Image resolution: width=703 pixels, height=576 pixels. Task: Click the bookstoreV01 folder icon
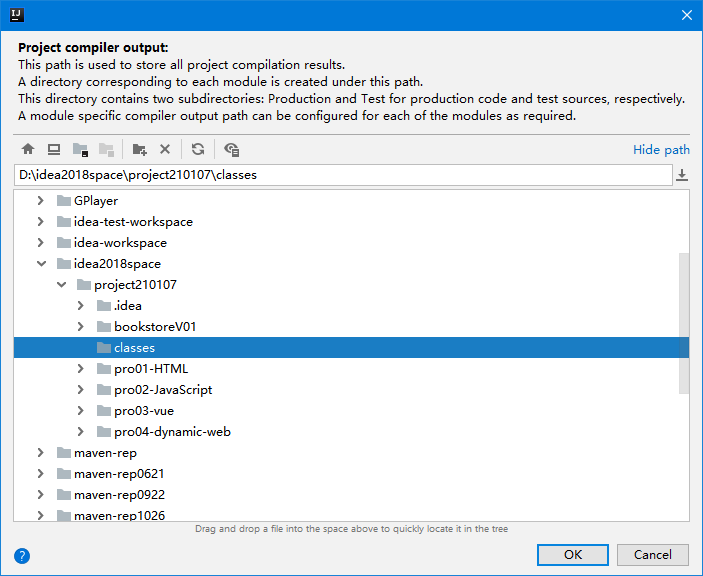pyautogui.click(x=104, y=326)
